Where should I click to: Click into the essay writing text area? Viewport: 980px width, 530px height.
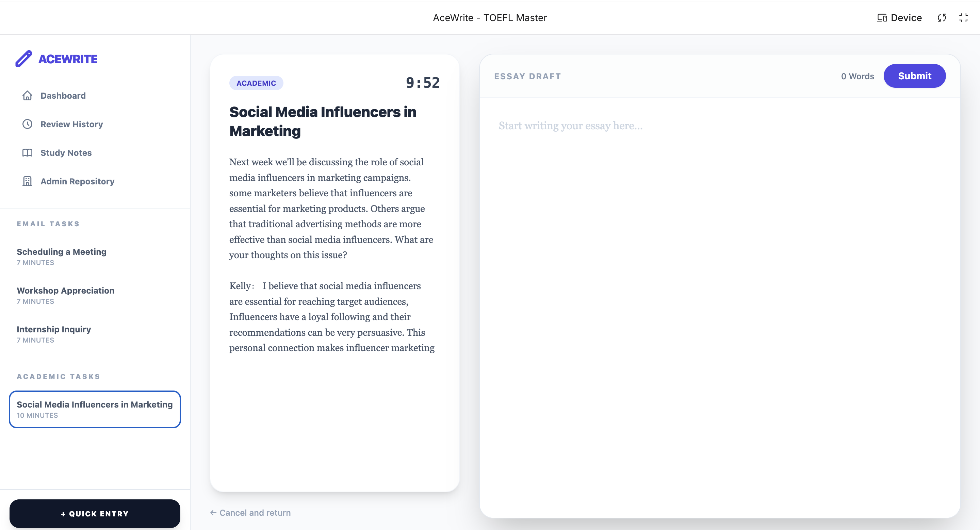pyautogui.click(x=720, y=307)
